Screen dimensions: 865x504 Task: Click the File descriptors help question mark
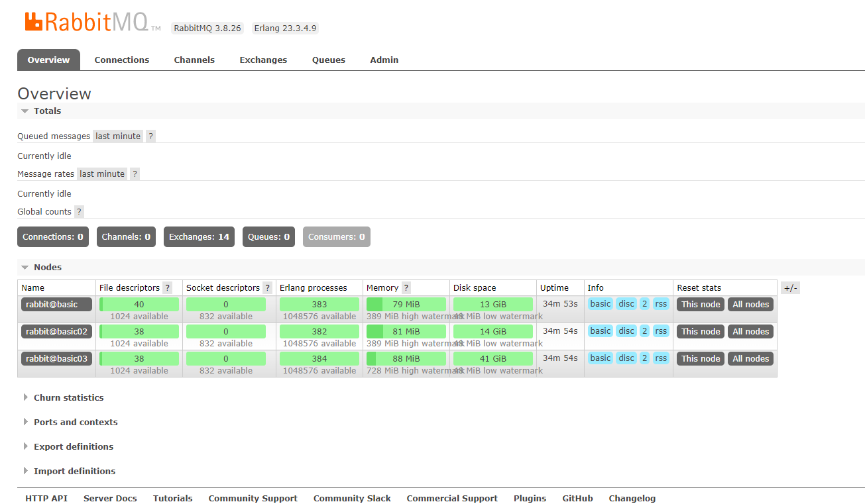pos(167,287)
